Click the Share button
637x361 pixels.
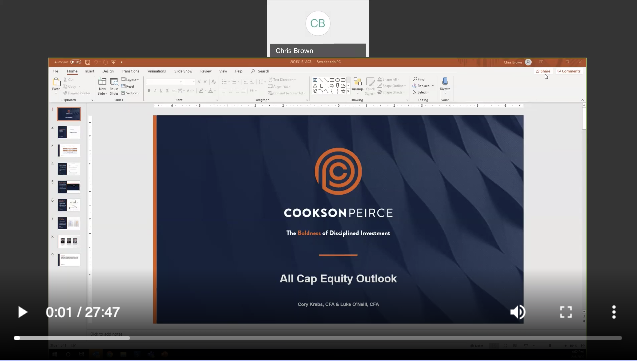(543, 71)
